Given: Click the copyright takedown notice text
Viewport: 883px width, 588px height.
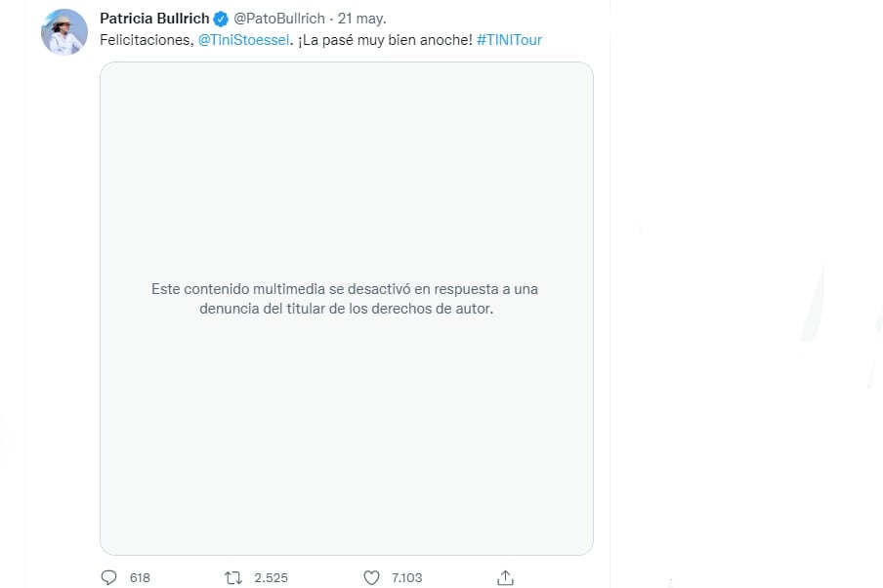Looking at the screenshot, I should [345, 299].
